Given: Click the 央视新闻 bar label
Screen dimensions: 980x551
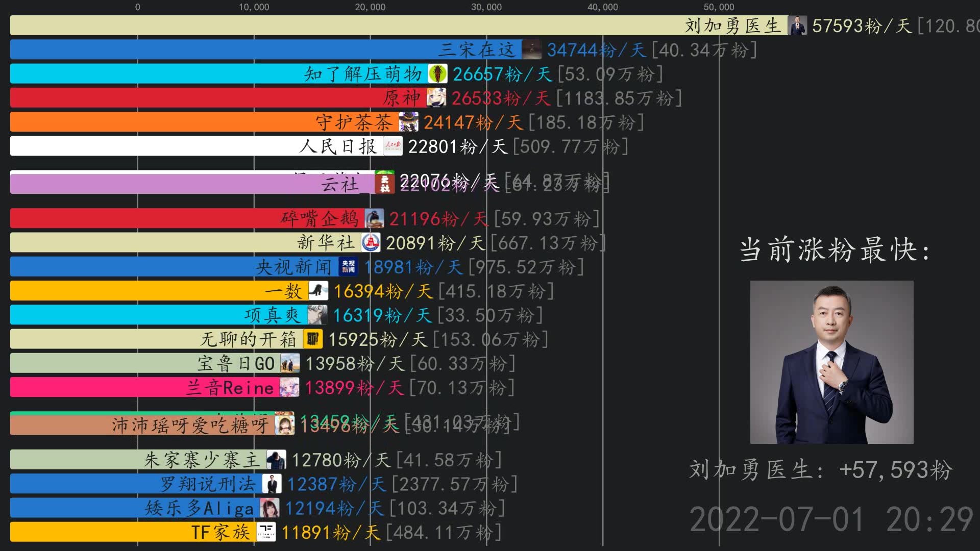Looking at the screenshot, I should pyautogui.click(x=294, y=267).
